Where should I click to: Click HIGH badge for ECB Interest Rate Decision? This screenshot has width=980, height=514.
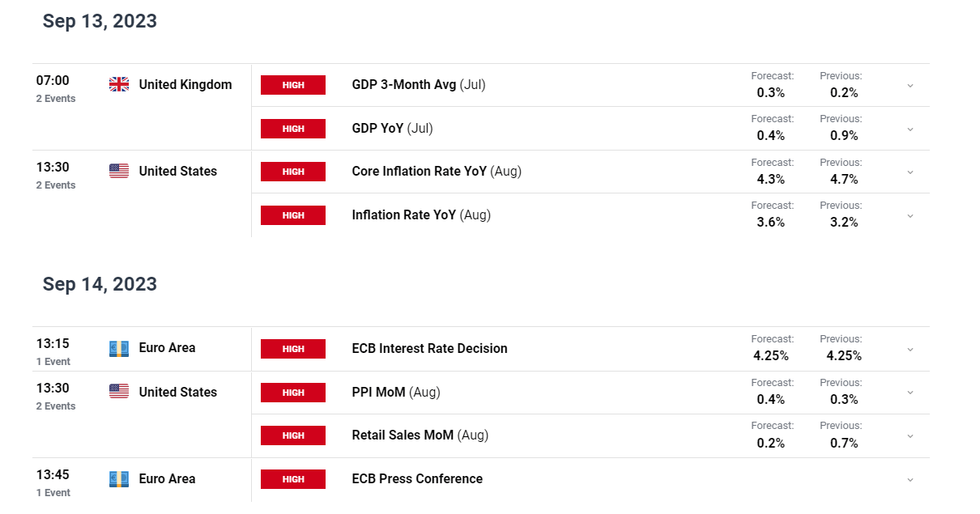pos(293,349)
